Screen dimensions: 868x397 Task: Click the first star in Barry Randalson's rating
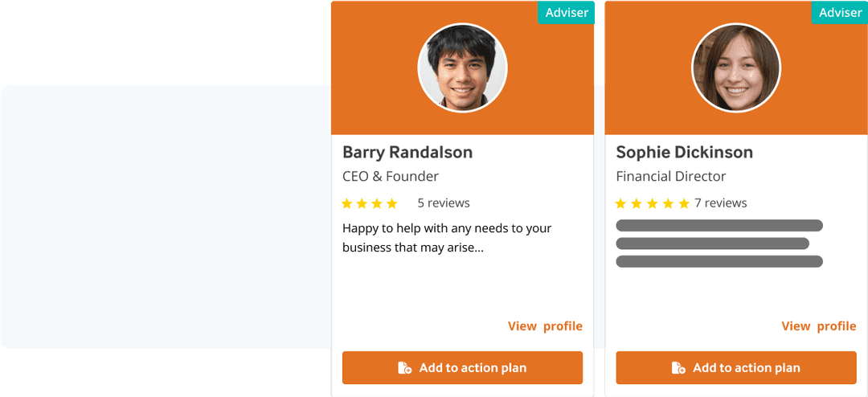point(347,203)
